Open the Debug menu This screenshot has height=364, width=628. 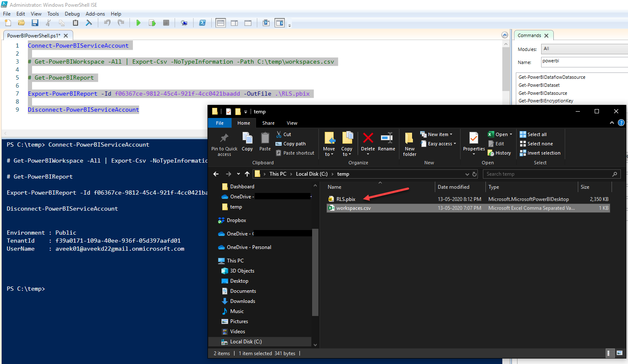[72, 14]
